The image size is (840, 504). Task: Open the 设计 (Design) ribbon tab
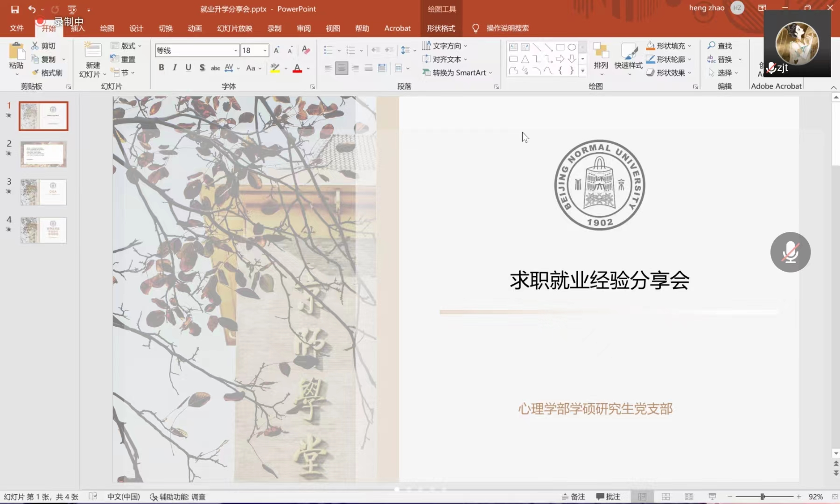pyautogui.click(x=136, y=28)
